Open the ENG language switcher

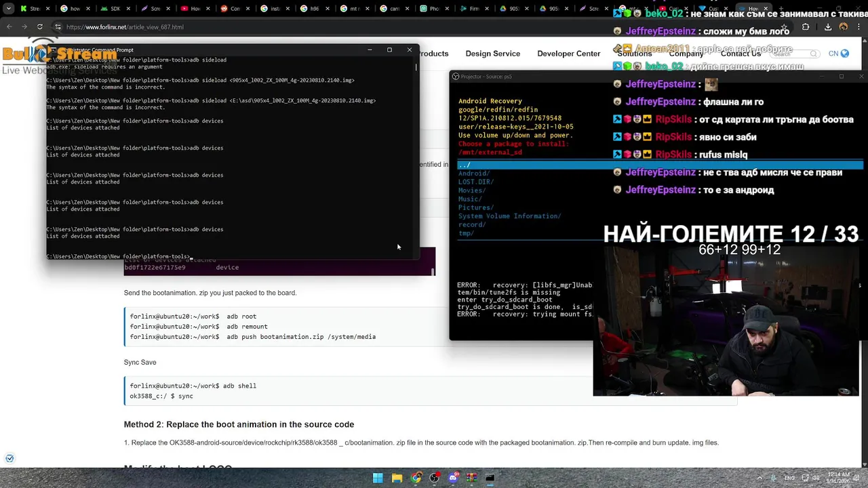(x=789, y=478)
